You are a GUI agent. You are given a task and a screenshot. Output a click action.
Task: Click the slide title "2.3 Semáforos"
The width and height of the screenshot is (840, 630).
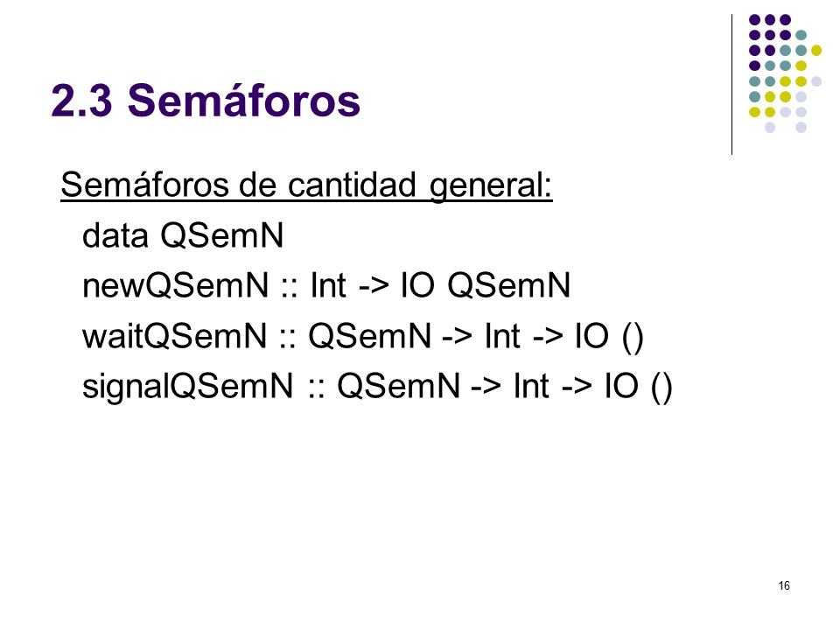click(206, 100)
